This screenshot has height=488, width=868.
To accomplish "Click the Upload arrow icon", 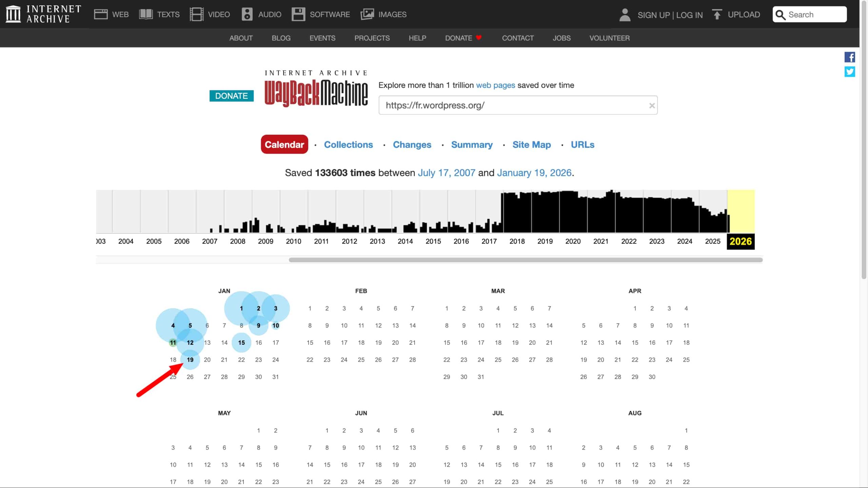I will [x=717, y=14].
